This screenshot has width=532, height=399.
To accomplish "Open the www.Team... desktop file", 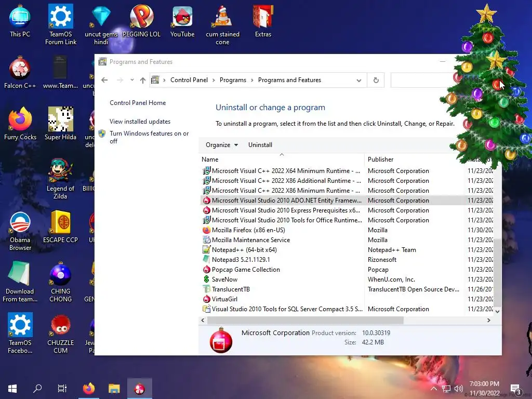I will [x=60, y=73].
